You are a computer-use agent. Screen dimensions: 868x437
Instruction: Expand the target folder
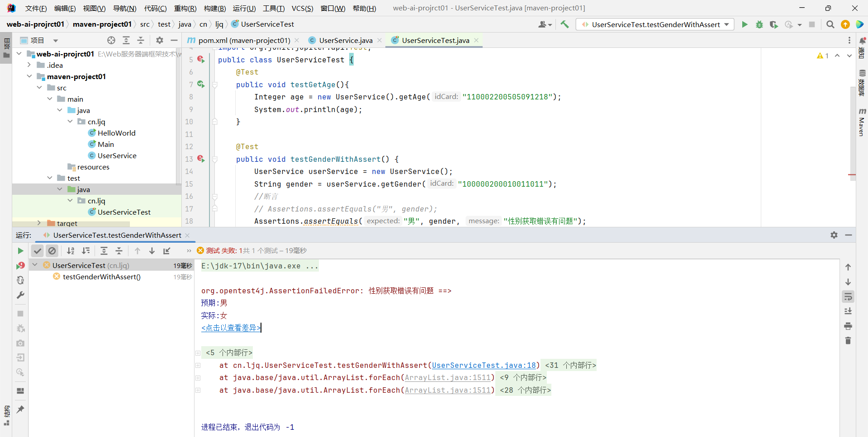pos(39,223)
